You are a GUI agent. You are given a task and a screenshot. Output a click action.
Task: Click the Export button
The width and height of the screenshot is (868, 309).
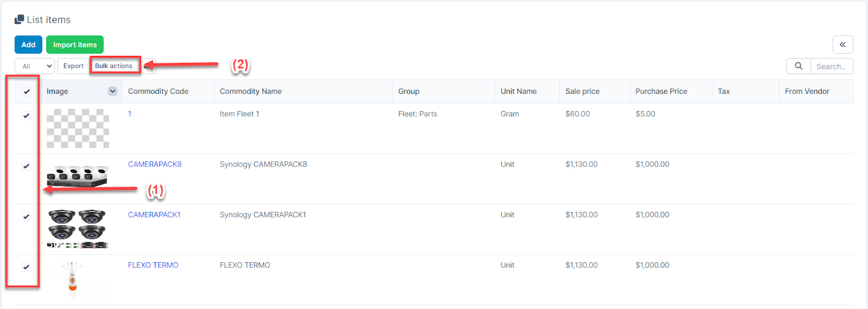pyautogui.click(x=73, y=66)
